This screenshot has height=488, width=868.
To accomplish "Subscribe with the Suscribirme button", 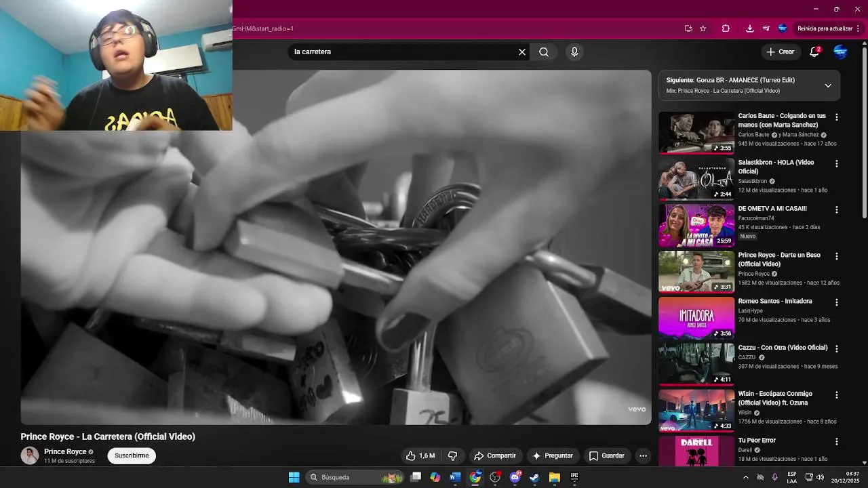I will [x=132, y=455].
